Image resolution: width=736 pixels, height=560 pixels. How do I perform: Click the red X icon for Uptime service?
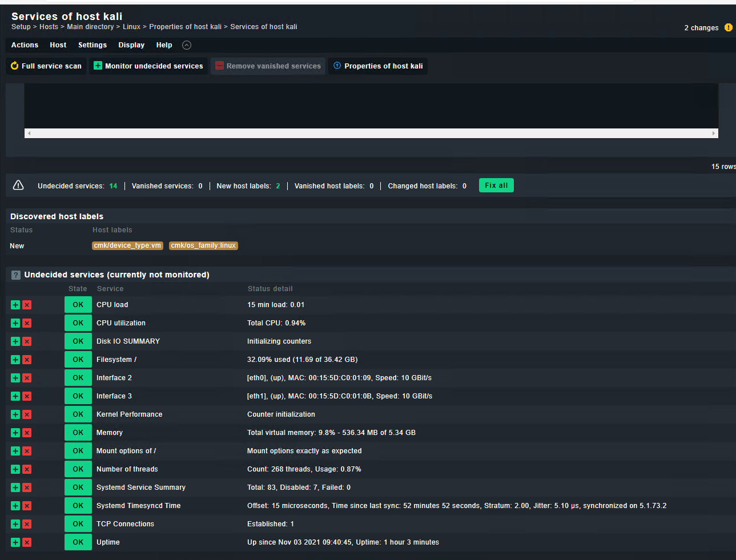pos(27,542)
